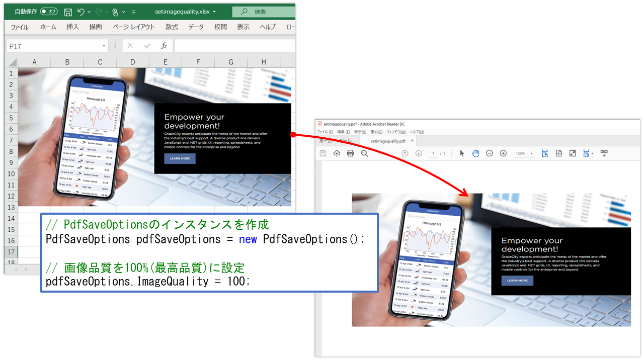Viewport: 644px width, 362px height.
Task: Click the page number field in Acrobat
Action: tap(433, 153)
